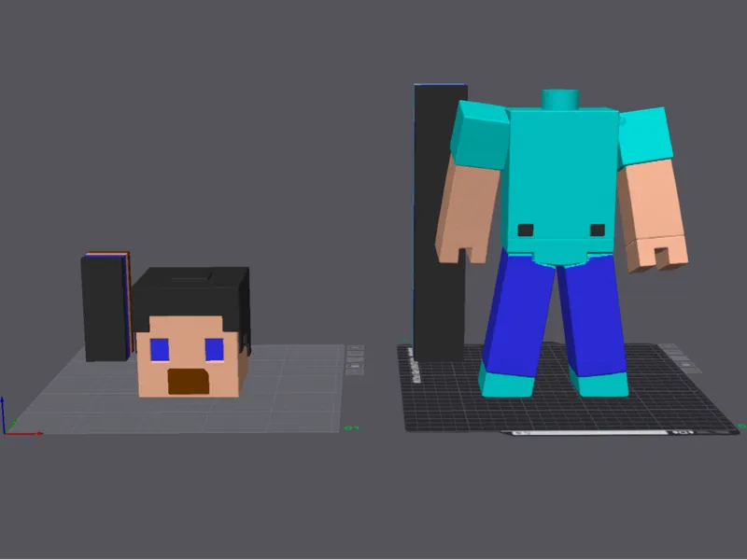747x560 pixels.
Task: Click the second tool icon in the stacked side toolbar
Action: (355, 353)
